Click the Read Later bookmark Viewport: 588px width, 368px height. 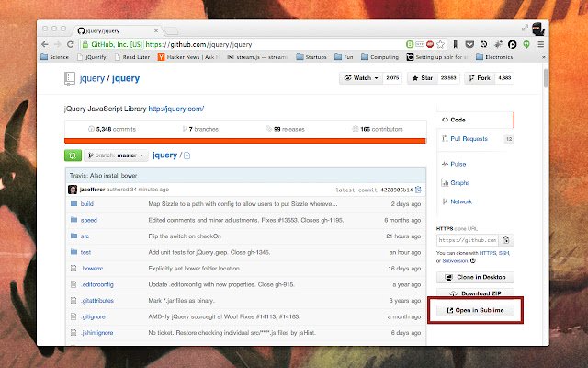(x=132, y=57)
